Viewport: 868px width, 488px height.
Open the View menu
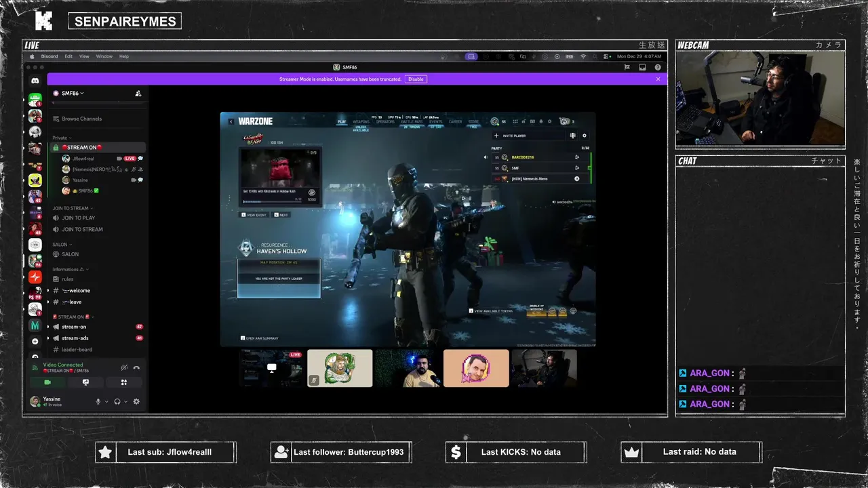84,56
